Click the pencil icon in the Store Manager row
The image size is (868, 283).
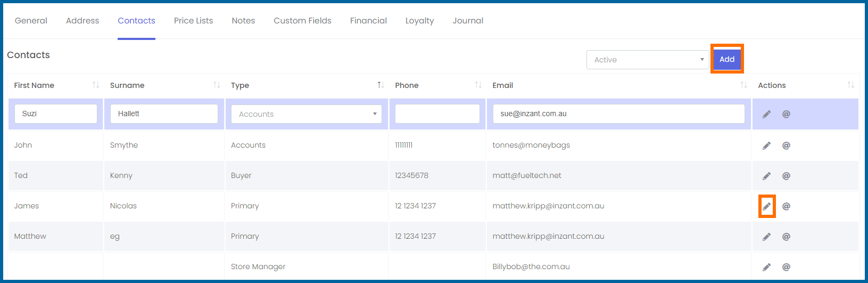766,267
